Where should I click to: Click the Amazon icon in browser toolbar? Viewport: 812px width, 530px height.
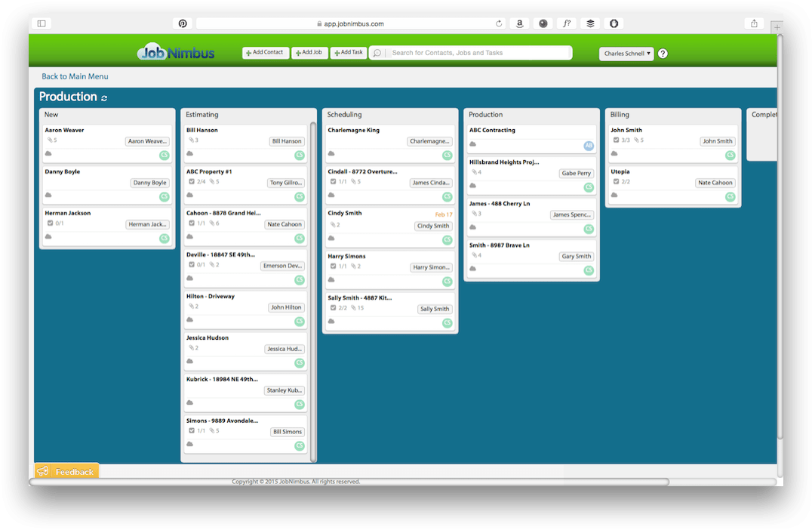pos(520,23)
